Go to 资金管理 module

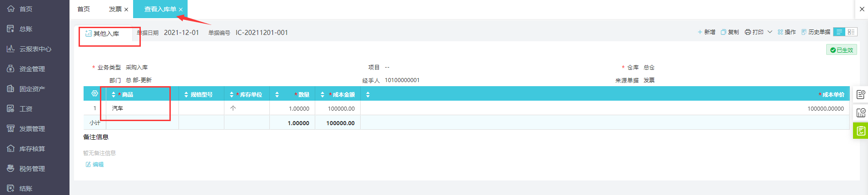(x=32, y=69)
